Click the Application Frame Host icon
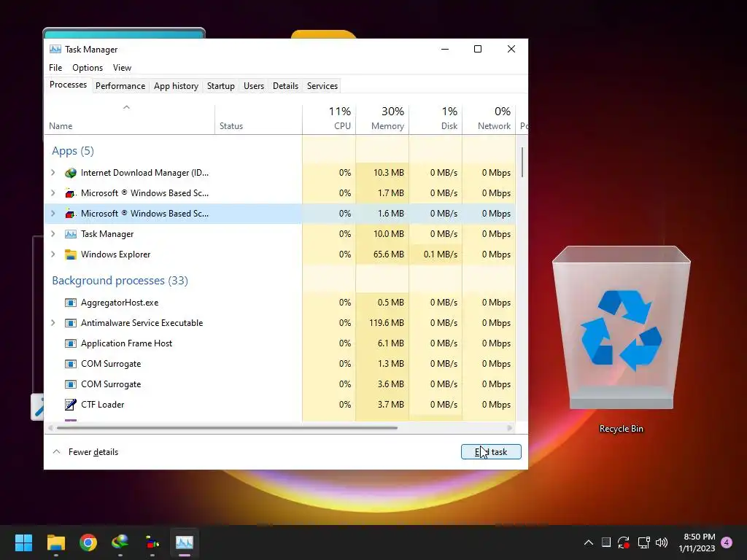This screenshot has width=747, height=560. tap(71, 343)
